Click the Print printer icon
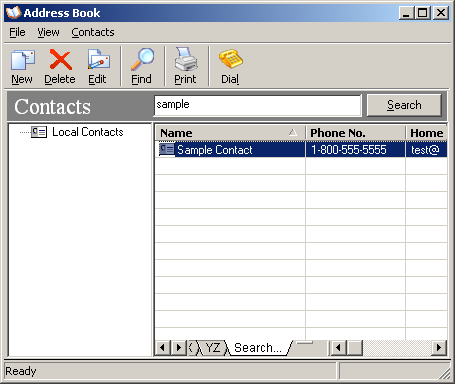 click(186, 59)
